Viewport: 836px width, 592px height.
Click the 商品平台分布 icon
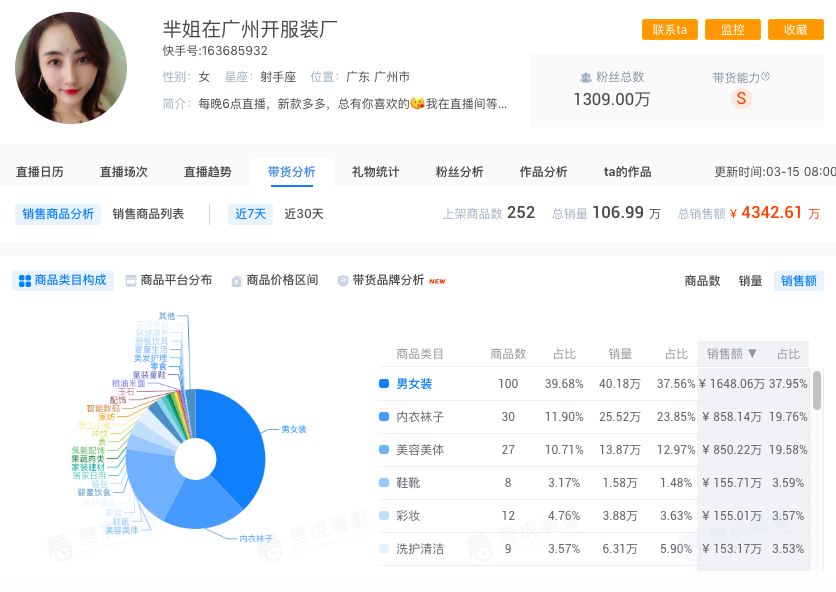(x=131, y=281)
